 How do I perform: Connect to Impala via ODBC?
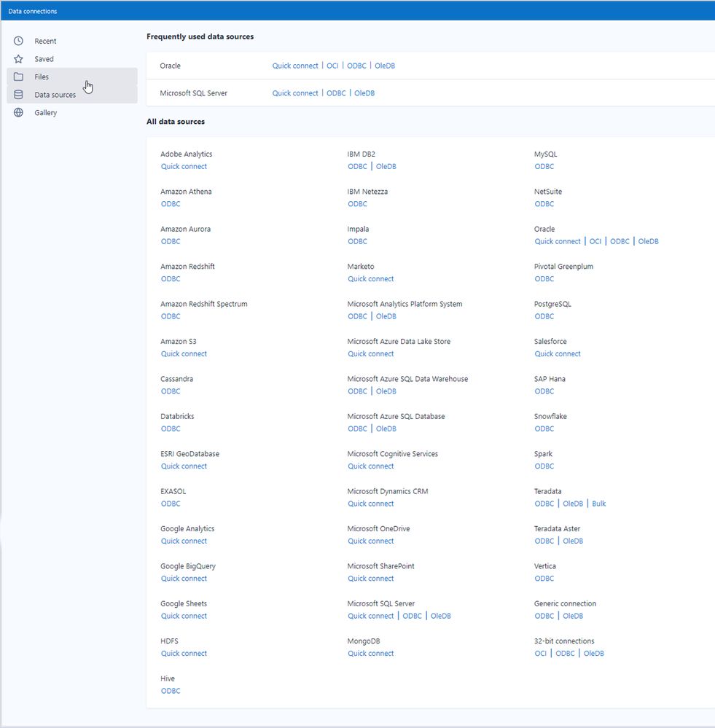[x=357, y=241]
